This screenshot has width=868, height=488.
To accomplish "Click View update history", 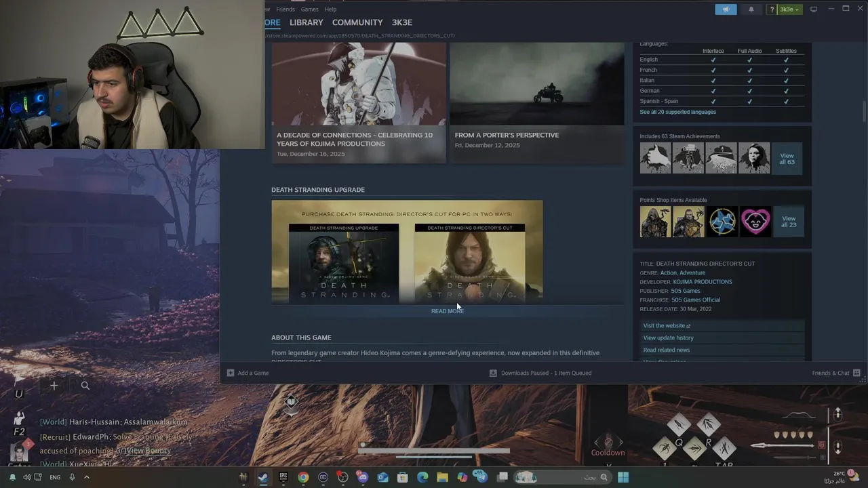I will point(722,338).
